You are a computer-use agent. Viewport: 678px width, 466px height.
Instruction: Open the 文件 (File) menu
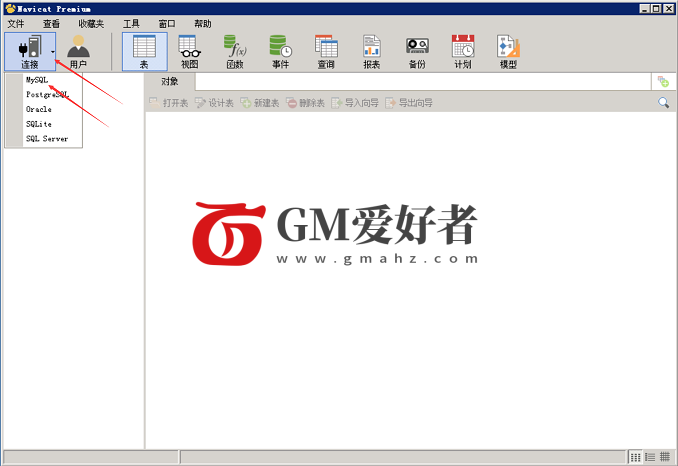pyautogui.click(x=16, y=23)
